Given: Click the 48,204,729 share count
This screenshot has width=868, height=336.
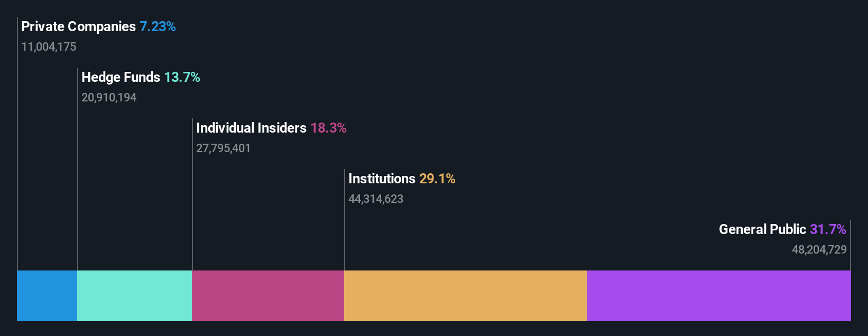Looking at the screenshot, I should (819, 250).
